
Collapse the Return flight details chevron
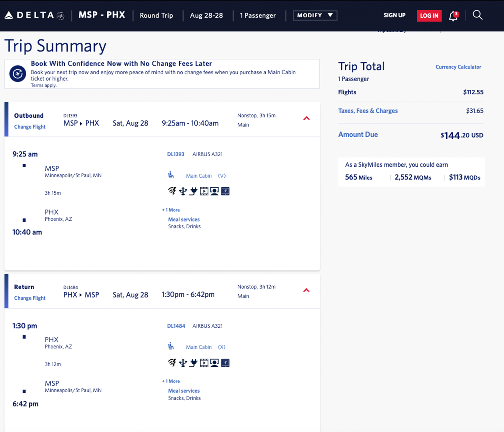point(306,290)
